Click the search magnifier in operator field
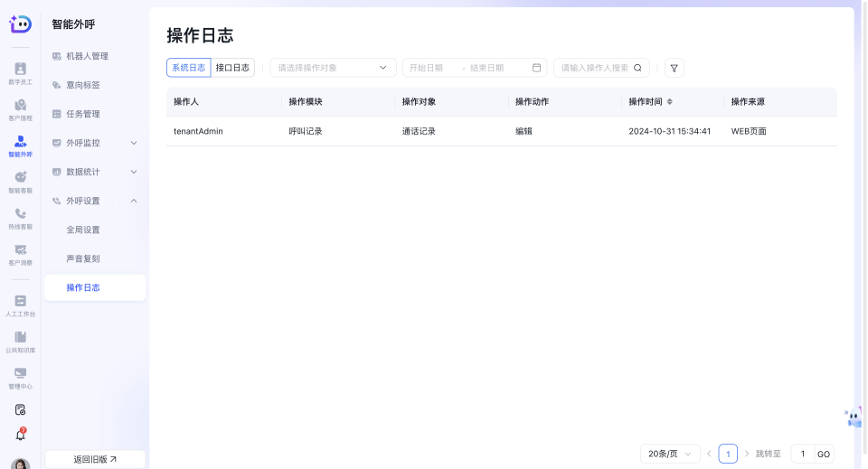868x469 pixels. click(x=637, y=68)
